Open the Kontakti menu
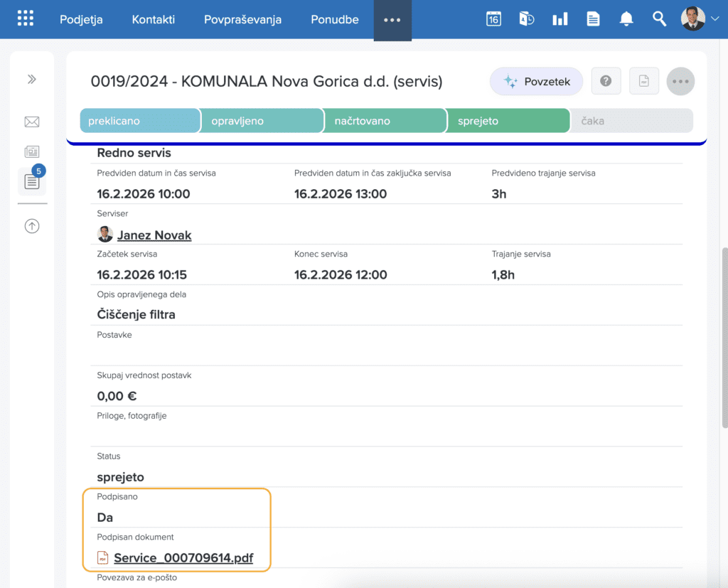Image resolution: width=728 pixels, height=588 pixels. 153,20
